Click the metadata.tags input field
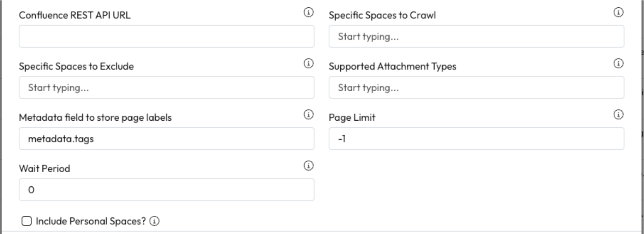This screenshot has width=644, height=234. pos(166,139)
